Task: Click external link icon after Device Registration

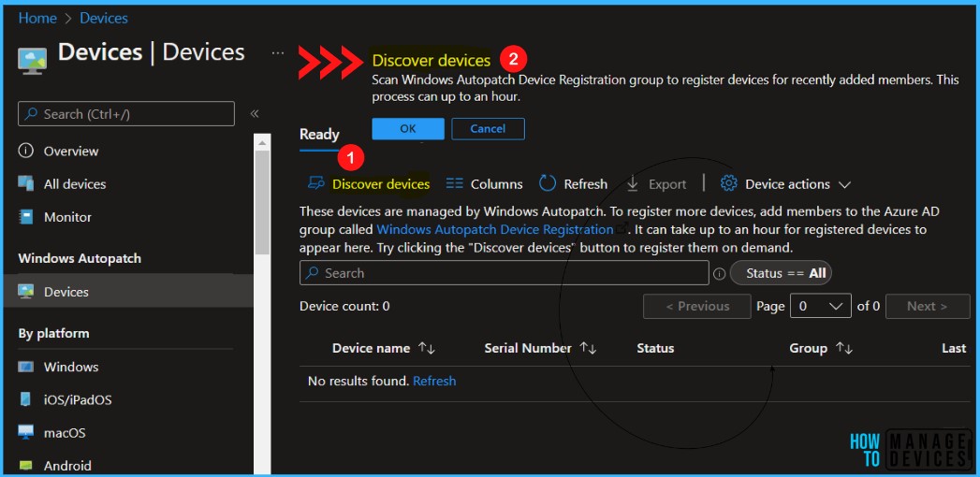Action: 621,229
